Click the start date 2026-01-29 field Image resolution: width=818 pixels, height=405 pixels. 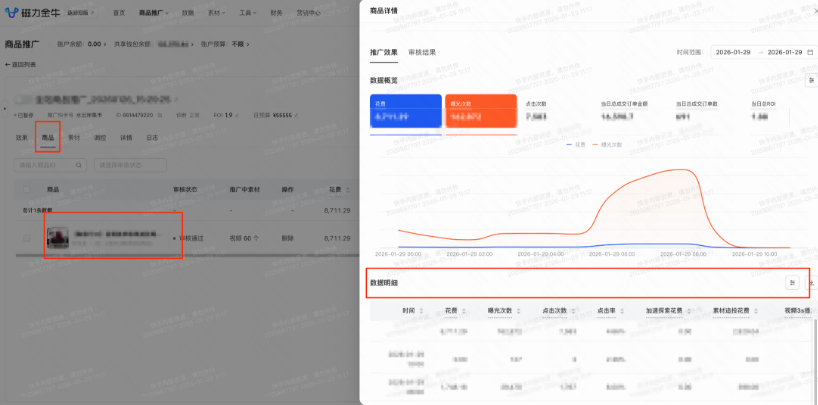click(x=733, y=53)
